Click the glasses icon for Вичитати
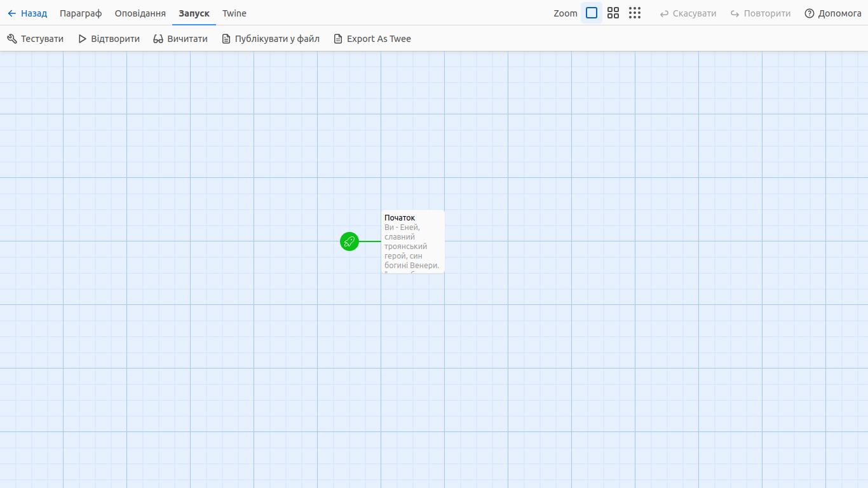The image size is (868, 488). [158, 39]
